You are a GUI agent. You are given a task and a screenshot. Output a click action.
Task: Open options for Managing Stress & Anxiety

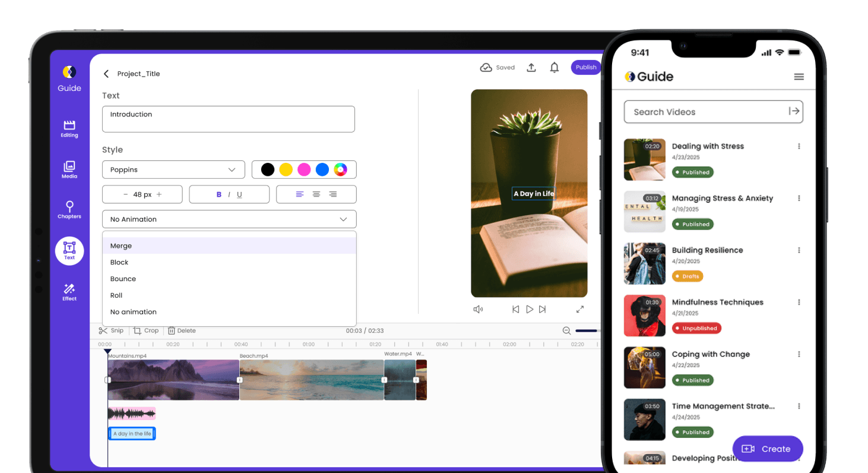coord(799,198)
